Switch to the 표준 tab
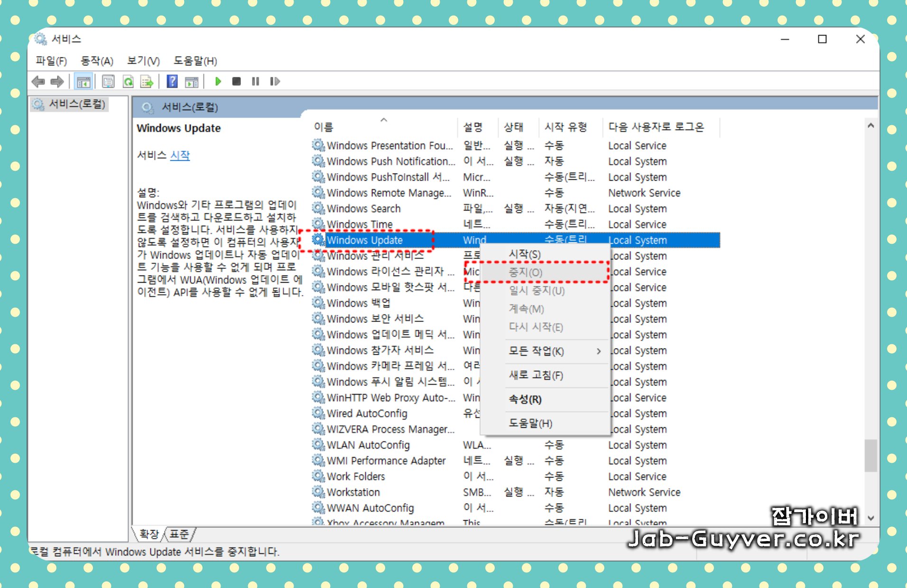 click(179, 534)
